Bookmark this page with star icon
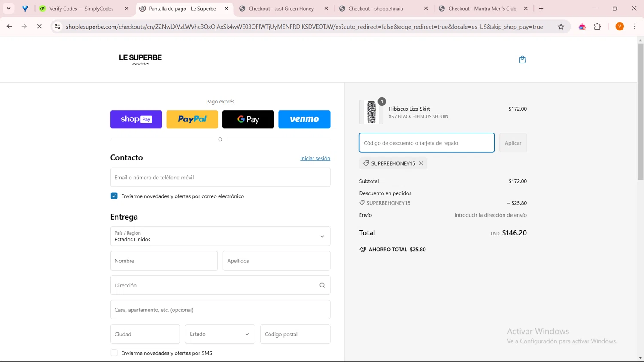The width and height of the screenshot is (644, 362). click(x=561, y=27)
